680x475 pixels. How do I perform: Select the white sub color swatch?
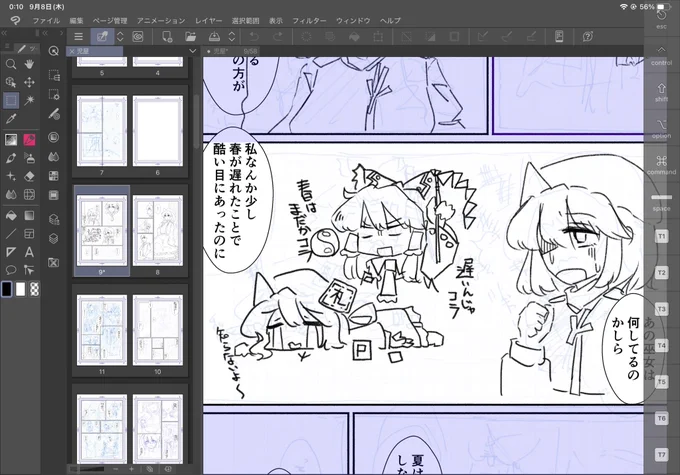pos(20,289)
